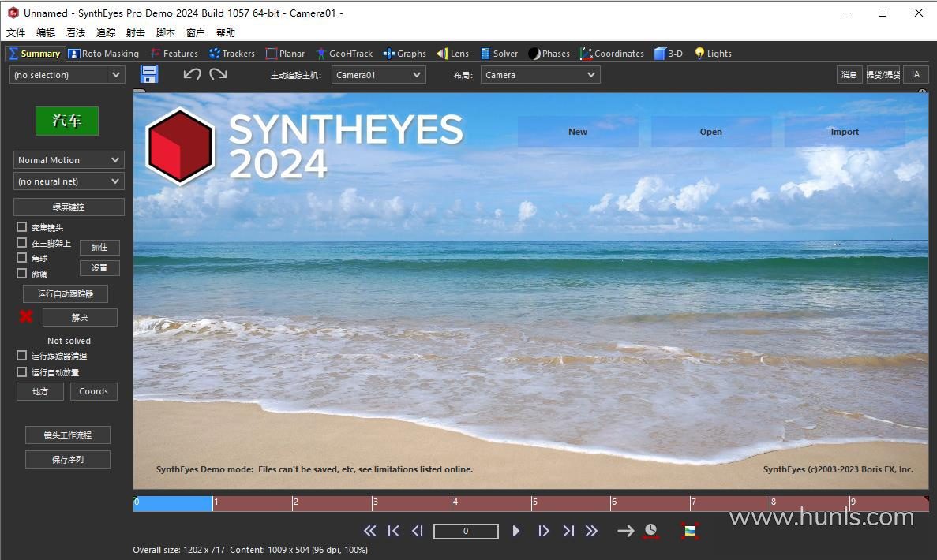Step forward one frame
The image size is (937, 560).
(x=543, y=531)
